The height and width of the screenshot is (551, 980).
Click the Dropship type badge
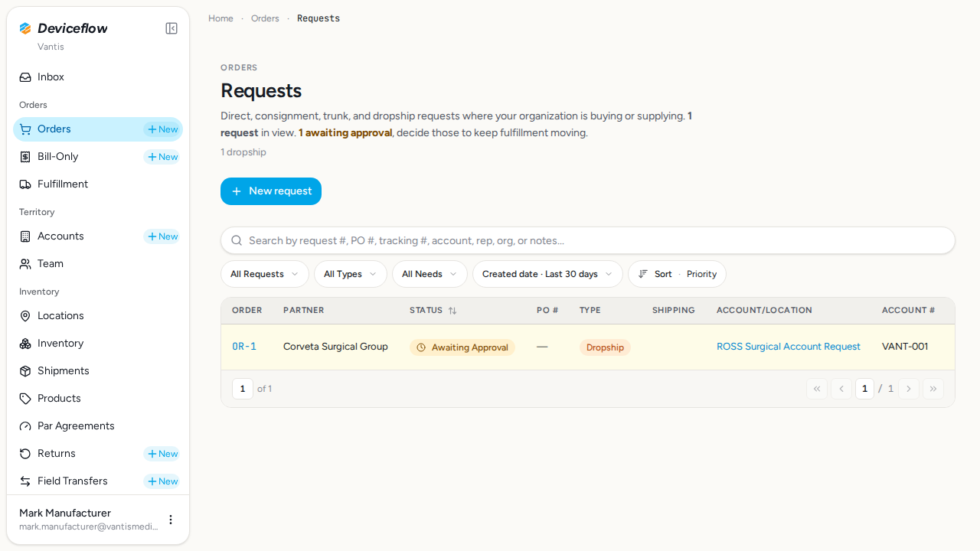click(605, 347)
